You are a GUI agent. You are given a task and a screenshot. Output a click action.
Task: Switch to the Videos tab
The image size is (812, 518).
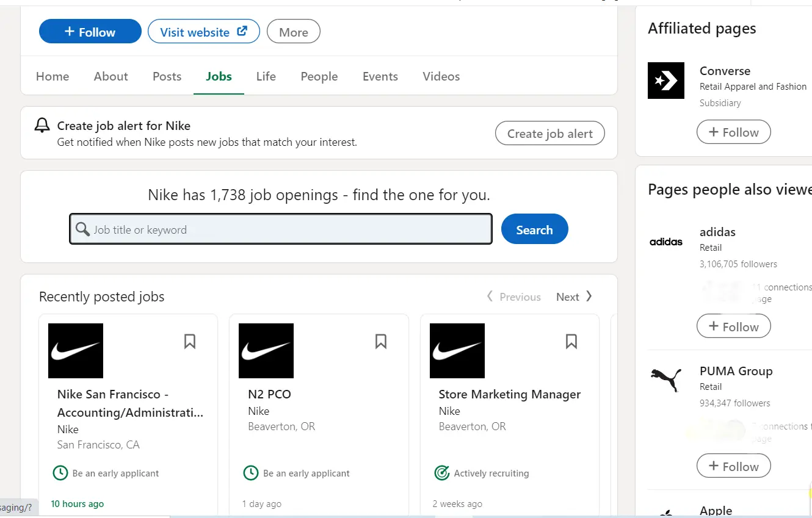pos(441,76)
